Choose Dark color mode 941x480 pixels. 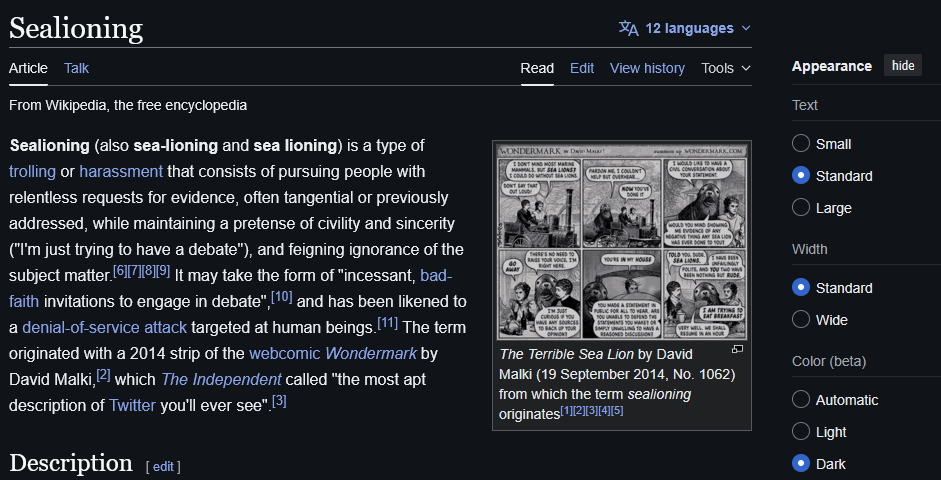click(801, 463)
